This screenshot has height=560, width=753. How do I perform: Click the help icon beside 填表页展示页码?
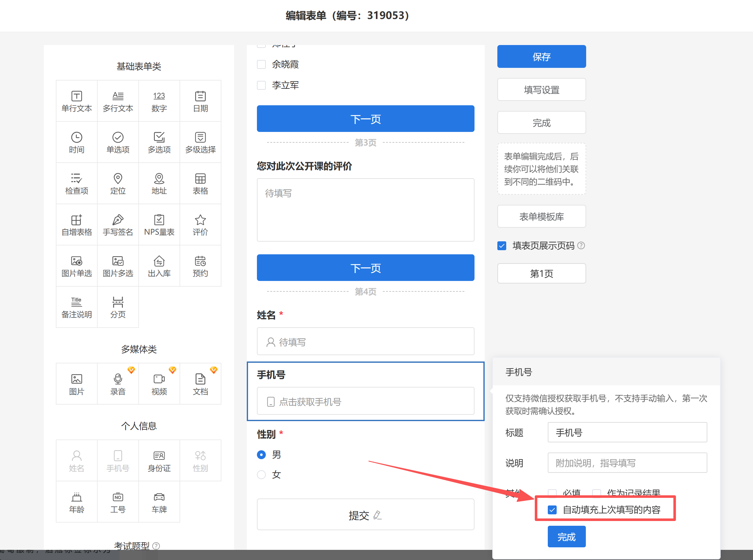pyautogui.click(x=581, y=245)
